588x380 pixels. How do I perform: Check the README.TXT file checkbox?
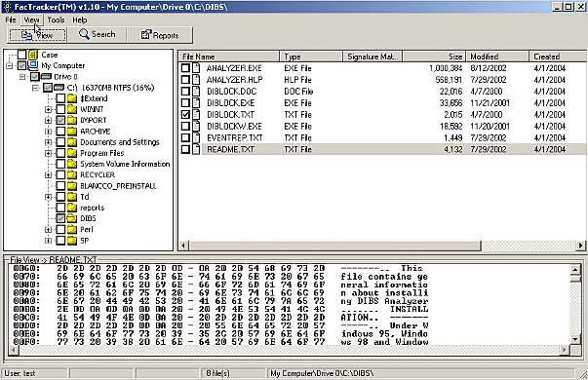coord(185,149)
